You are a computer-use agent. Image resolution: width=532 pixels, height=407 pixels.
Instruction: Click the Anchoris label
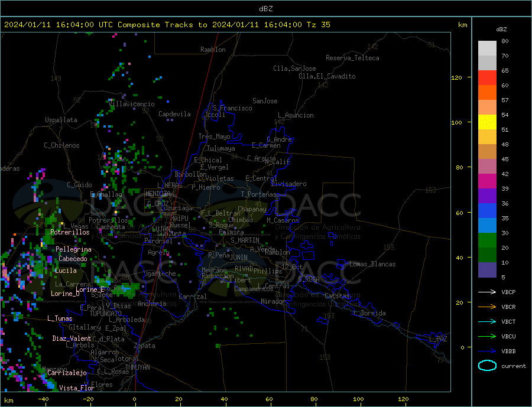pos(152,304)
